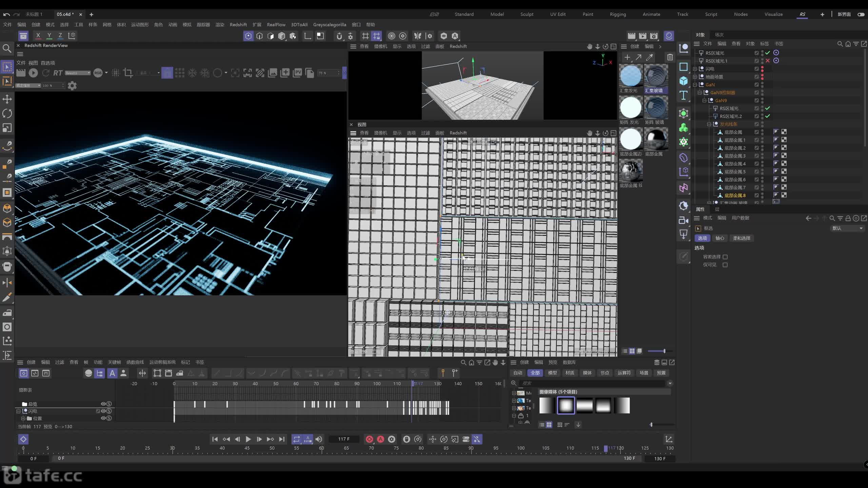Add a Cube primitive from the object palette
Image resolution: width=868 pixels, height=488 pixels.
click(684, 81)
